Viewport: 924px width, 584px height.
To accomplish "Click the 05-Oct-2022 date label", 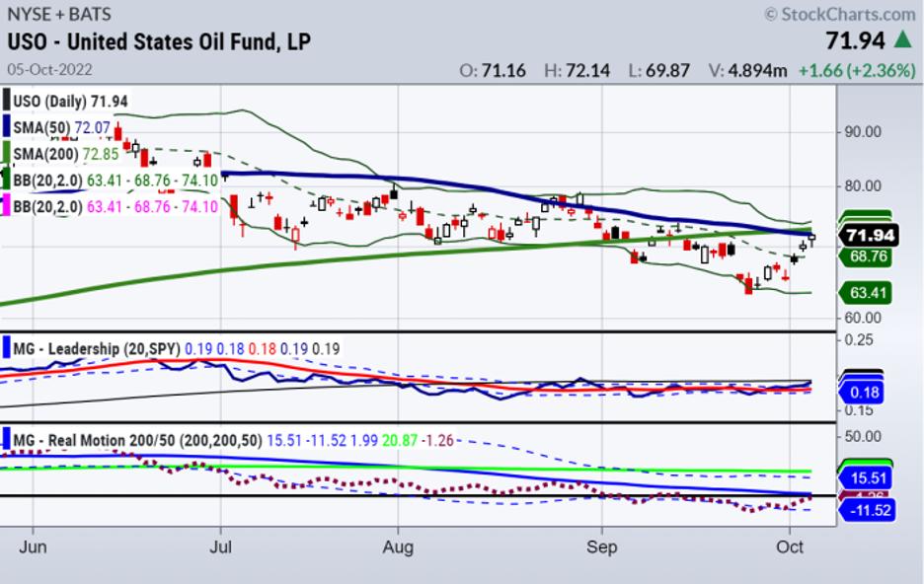I will (x=51, y=70).
